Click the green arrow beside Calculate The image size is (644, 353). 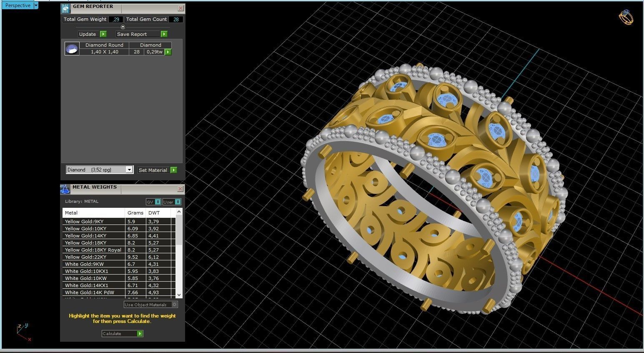click(140, 333)
